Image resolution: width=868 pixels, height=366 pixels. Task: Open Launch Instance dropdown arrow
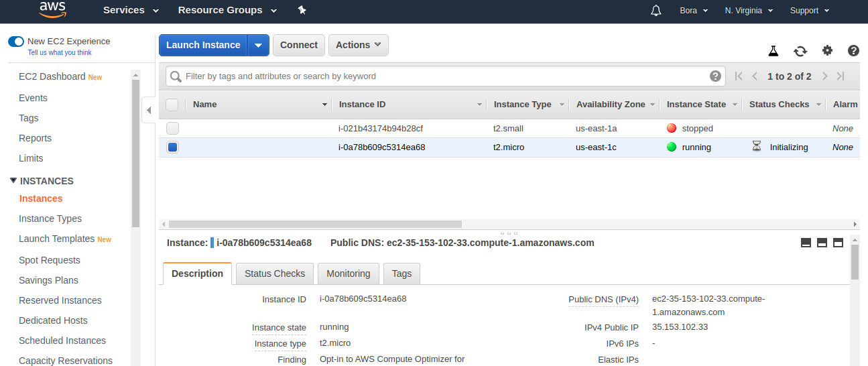(259, 45)
